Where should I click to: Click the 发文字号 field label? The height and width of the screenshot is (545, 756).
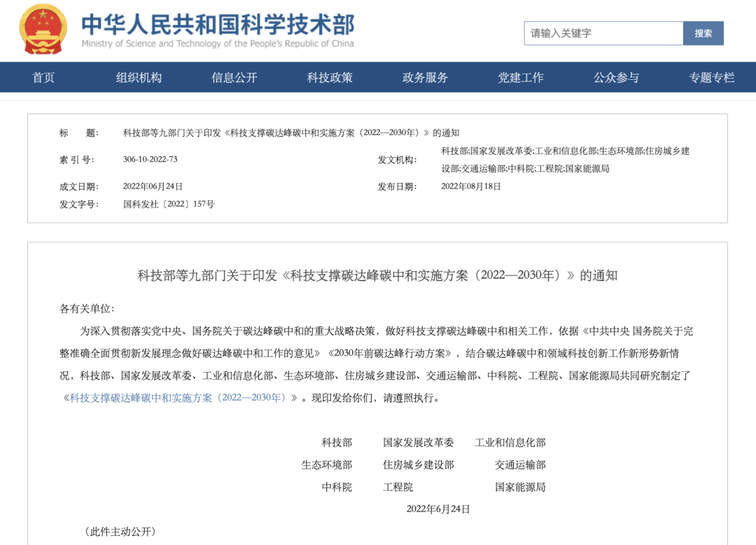click(x=79, y=204)
